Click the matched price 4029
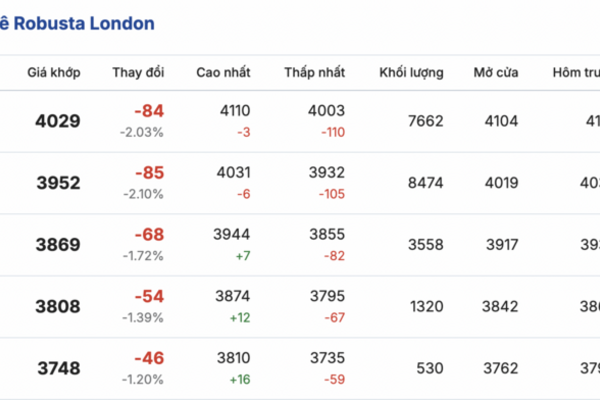Screen dimensions: 600x400 click(57, 121)
